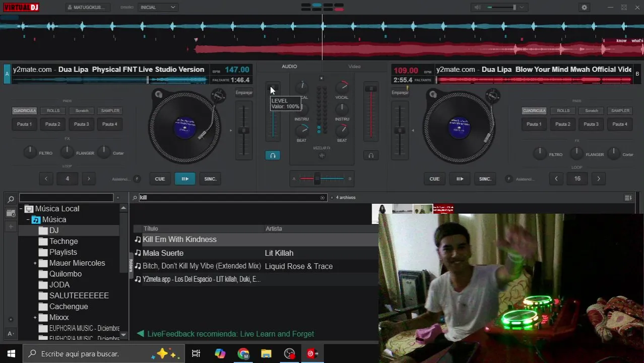Switch to the AUDIO mixer tab
Image resolution: width=644 pixels, height=363 pixels.
[289, 67]
